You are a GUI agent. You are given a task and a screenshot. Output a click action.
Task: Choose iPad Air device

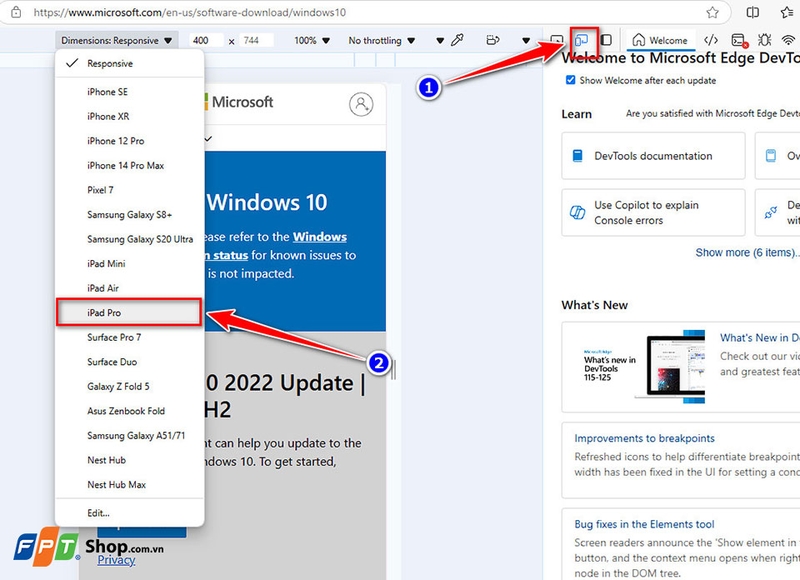[130, 288]
